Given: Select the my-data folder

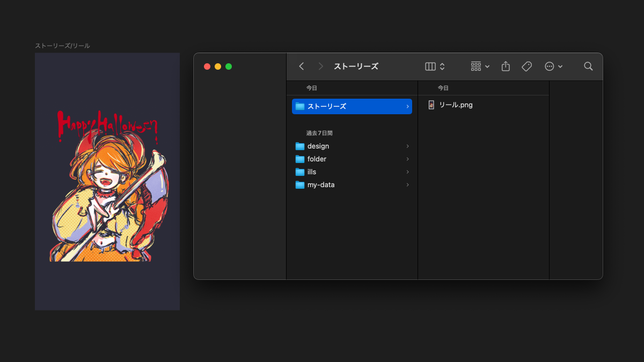Looking at the screenshot, I should 320,185.
